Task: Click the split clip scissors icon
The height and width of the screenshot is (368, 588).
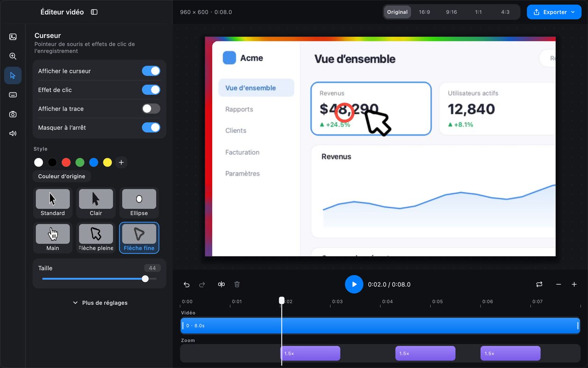Action: point(221,284)
